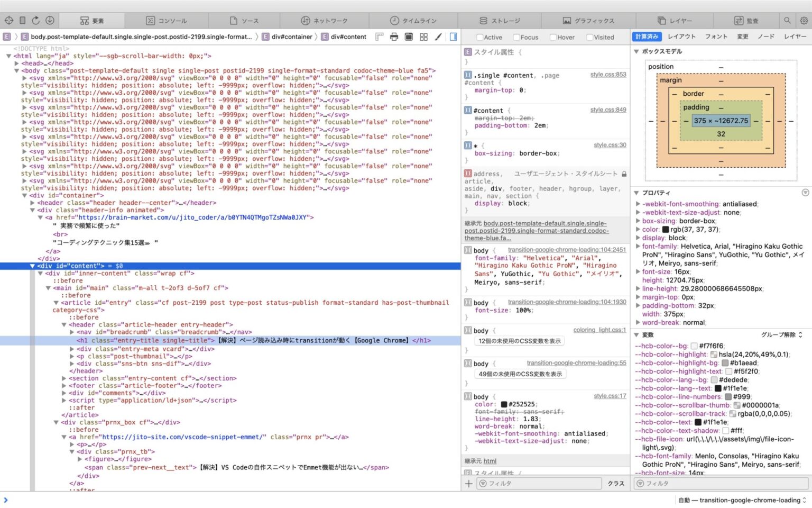Screen dimensions: 812x508
Task: Open DevTools settings gear icon
Action: tap(804, 21)
